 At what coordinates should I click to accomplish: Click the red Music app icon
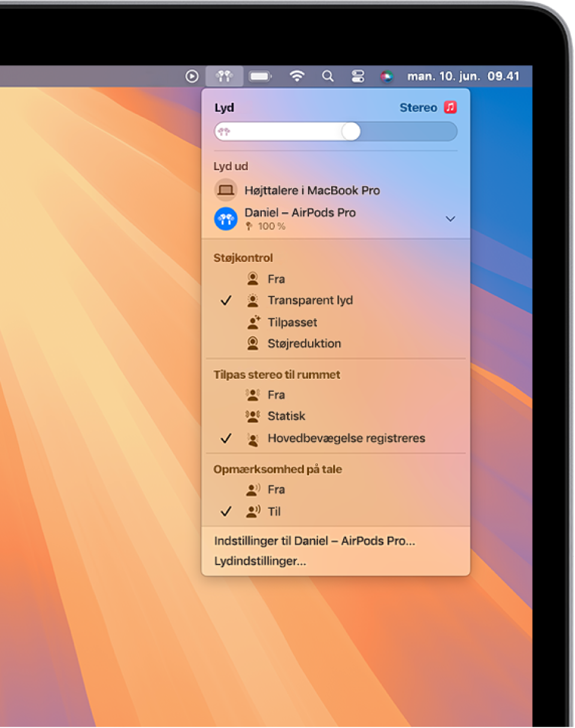(450, 108)
